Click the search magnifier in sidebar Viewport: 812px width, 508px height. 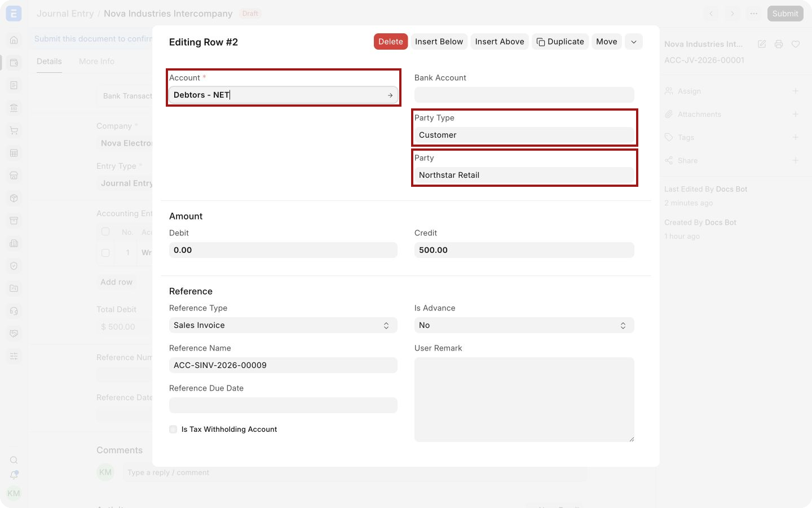14,460
